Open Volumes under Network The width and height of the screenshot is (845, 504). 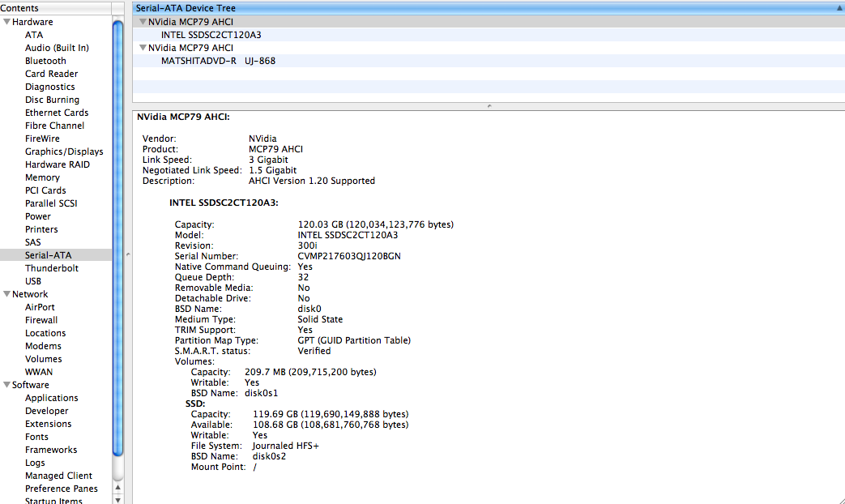(x=43, y=359)
